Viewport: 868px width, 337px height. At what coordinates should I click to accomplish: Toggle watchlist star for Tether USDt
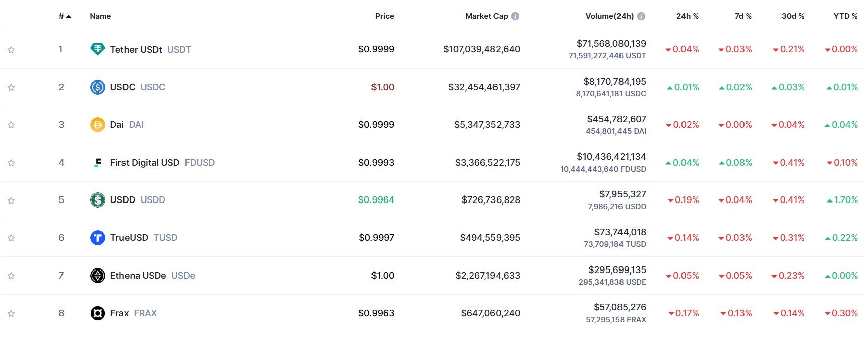(11, 50)
